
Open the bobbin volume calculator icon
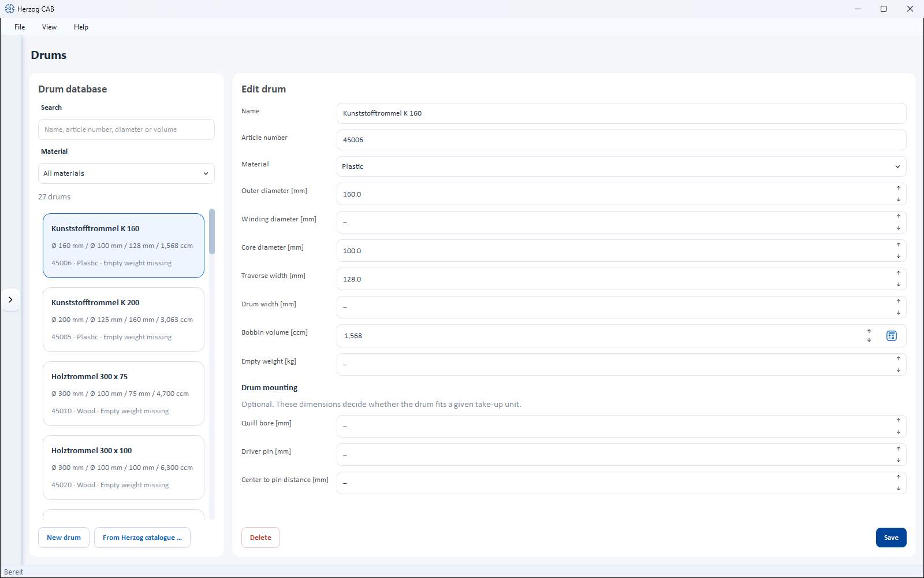click(892, 336)
